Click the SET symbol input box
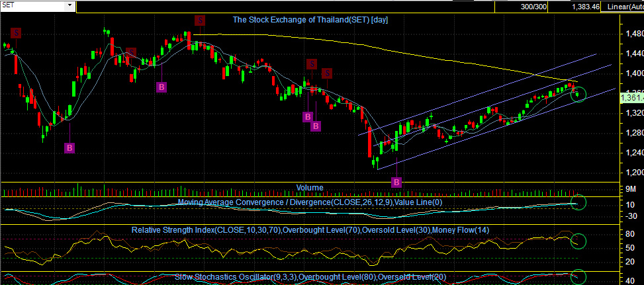Viewport: 644px width, 285px height. click(x=33, y=5)
